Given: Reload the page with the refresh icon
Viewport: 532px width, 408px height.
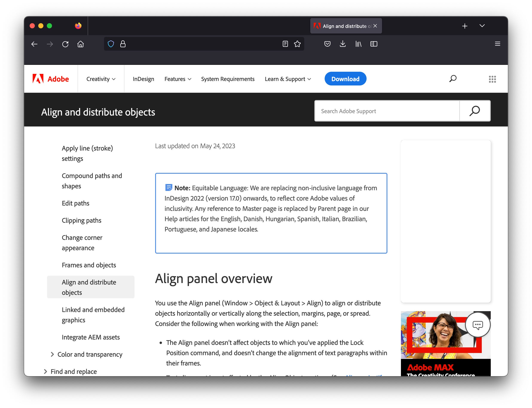Looking at the screenshot, I should 65,44.
